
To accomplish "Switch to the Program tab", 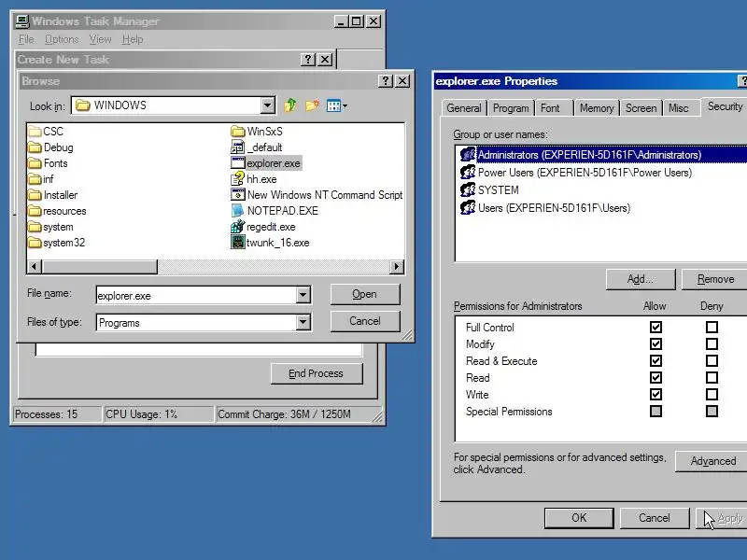I will tap(511, 108).
